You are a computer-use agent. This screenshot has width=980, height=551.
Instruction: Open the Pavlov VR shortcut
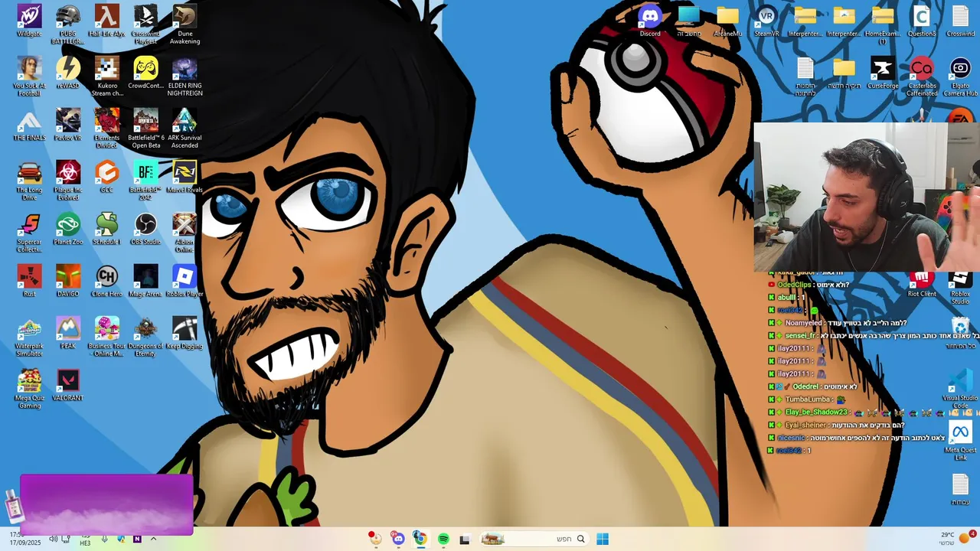click(68, 125)
